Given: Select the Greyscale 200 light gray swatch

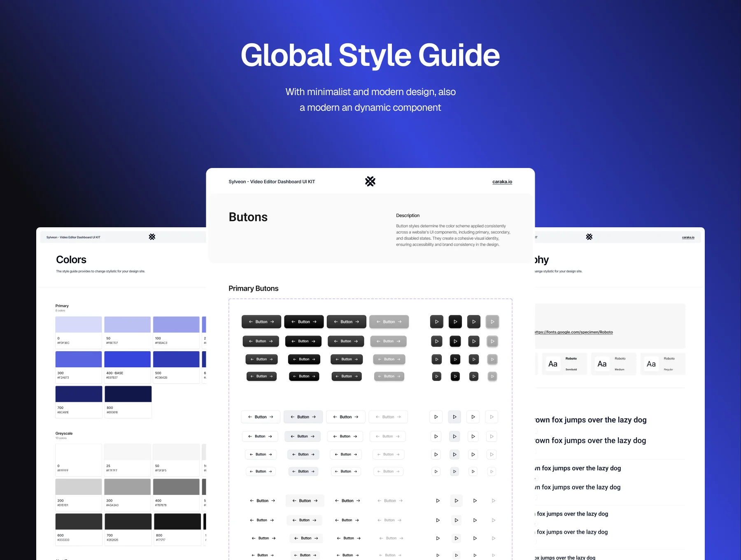Looking at the screenshot, I should pos(79,495).
